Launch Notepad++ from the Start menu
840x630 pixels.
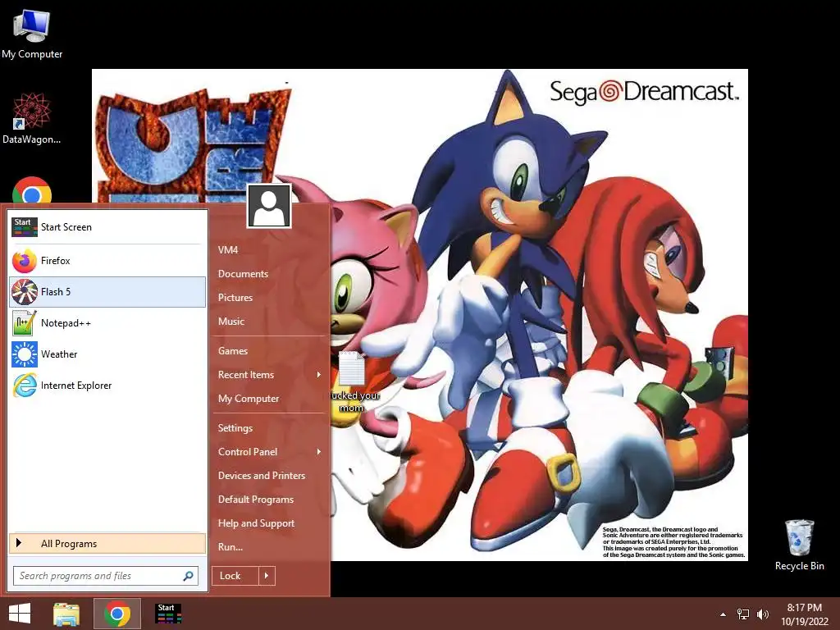click(107, 323)
